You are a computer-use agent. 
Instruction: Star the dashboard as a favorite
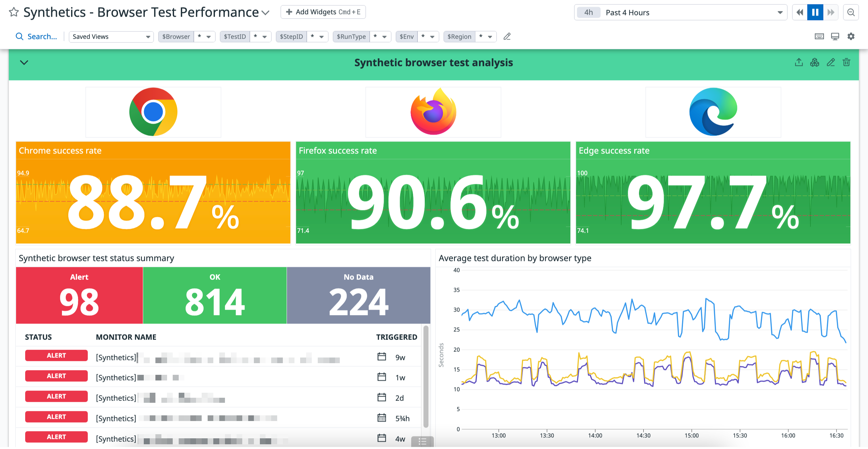tap(14, 12)
